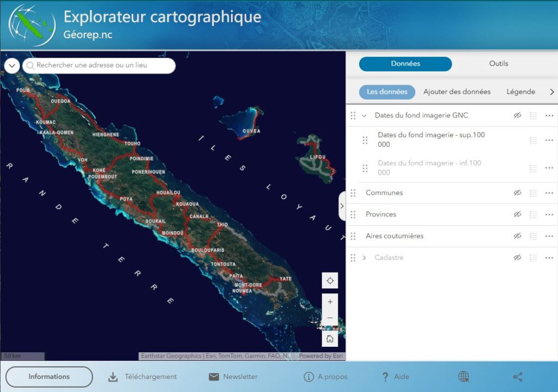
Task: Toggle visibility of Communes layer
Action: click(x=518, y=193)
